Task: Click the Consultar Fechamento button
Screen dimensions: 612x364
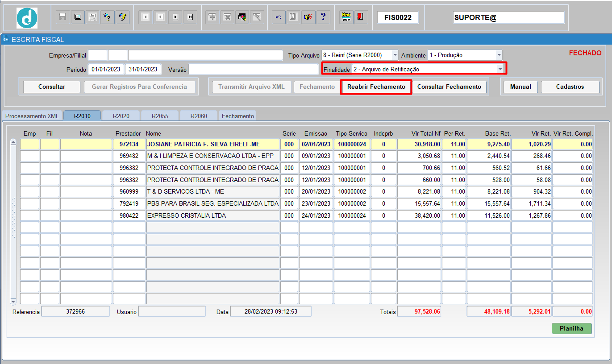Action: pyautogui.click(x=449, y=87)
